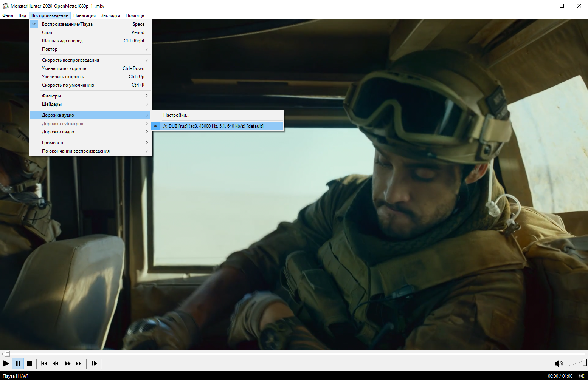Screen dimensions: 588x380
Task: Click the Pause button in control bar
Action: [x=18, y=363]
